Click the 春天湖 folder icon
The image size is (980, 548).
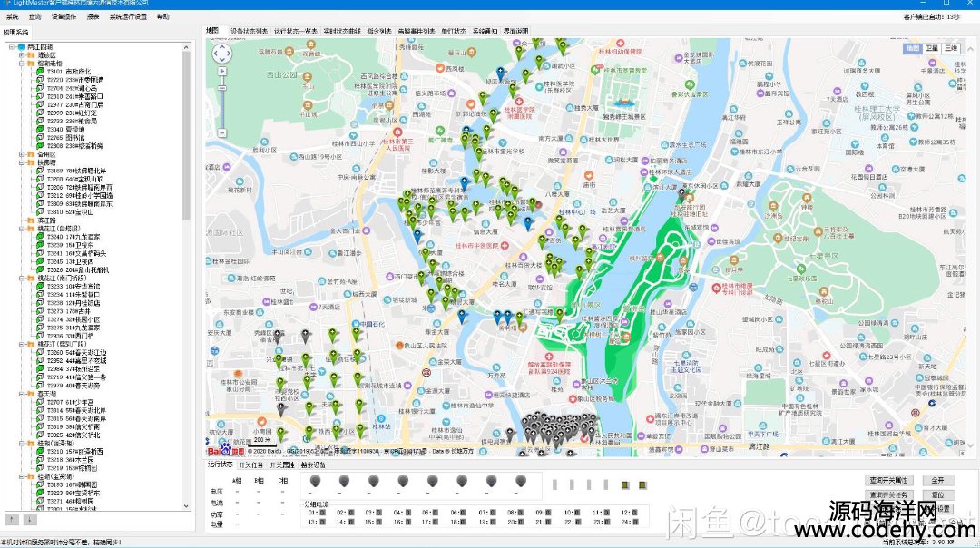(x=31, y=394)
